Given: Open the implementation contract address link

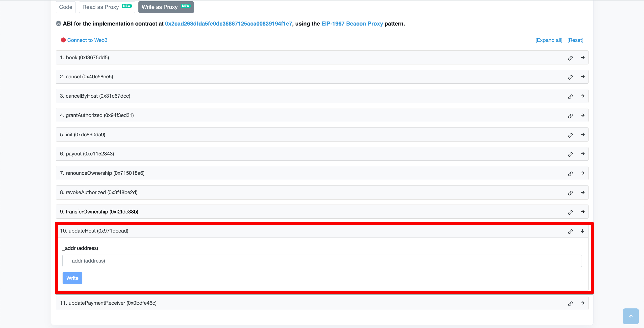Looking at the screenshot, I should [x=229, y=24].
